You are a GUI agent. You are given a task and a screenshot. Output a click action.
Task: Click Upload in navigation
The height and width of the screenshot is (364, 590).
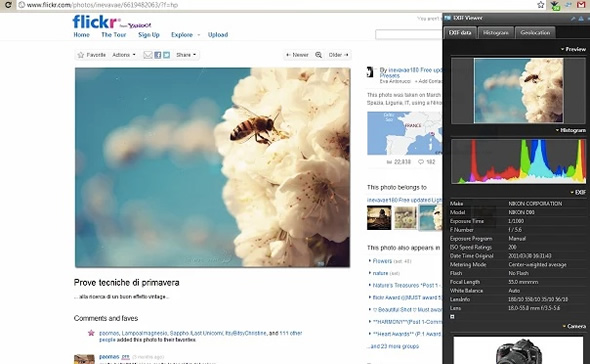pos(218,35)
